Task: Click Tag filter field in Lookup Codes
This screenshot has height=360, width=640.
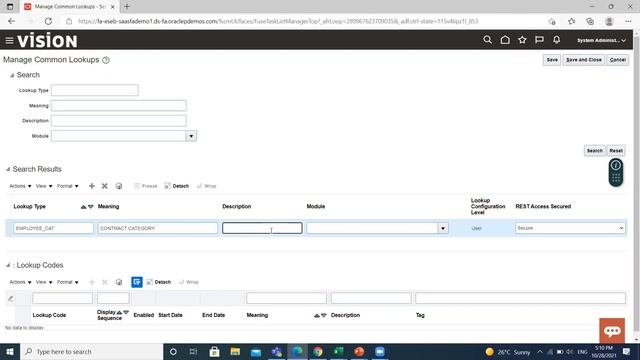Action: click(x=520, y=298)
